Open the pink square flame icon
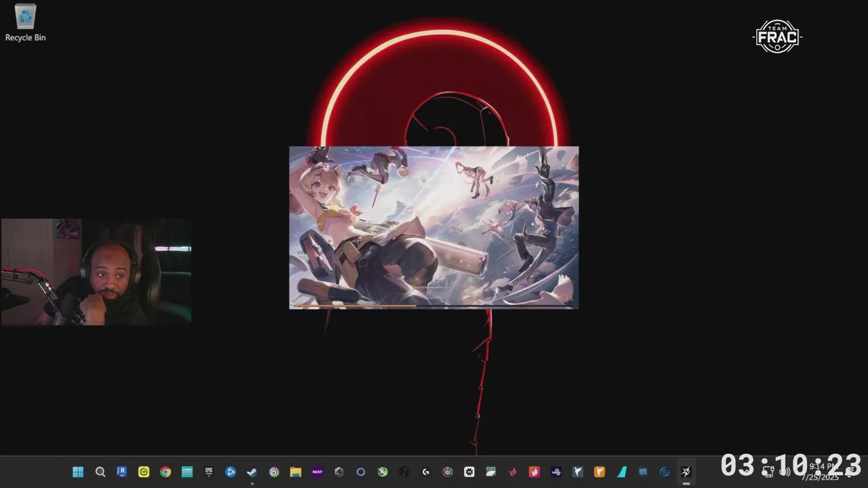 (534, 472)
